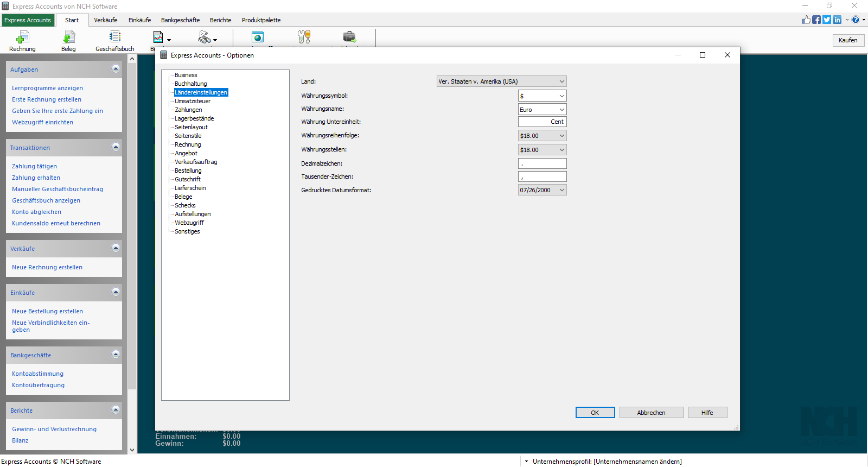This screenshot has width=868, height=467.
Task: Click the blue help question mark icon
Action: (x=856, y=20)
